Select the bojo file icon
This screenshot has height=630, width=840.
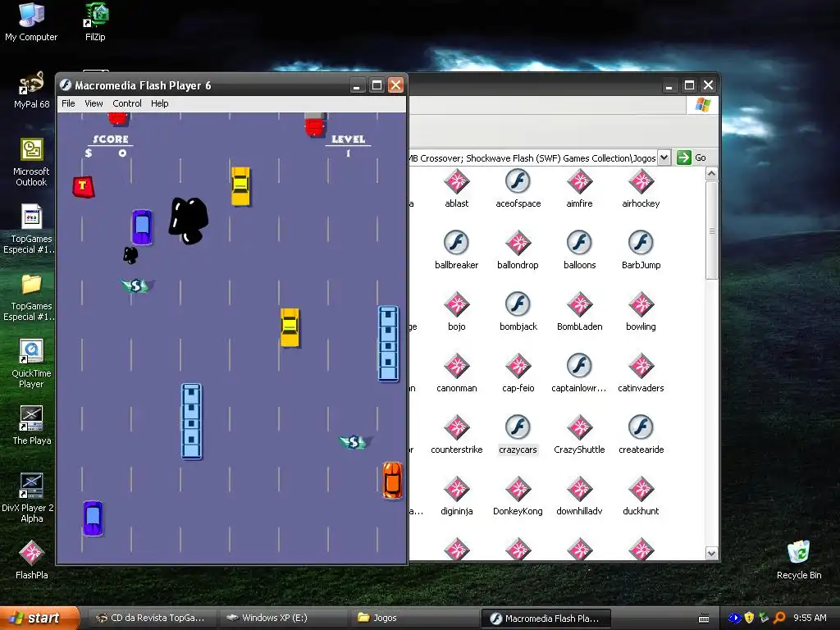tap(456, 305)
